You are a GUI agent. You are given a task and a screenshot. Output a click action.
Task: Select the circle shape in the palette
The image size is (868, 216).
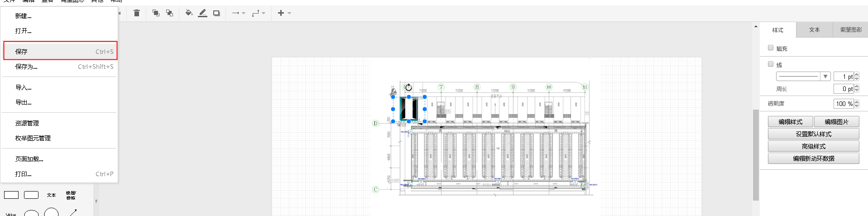51,213
